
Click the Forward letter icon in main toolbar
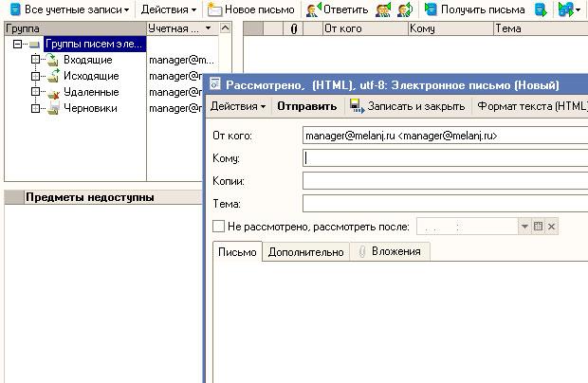click(405, 9)
